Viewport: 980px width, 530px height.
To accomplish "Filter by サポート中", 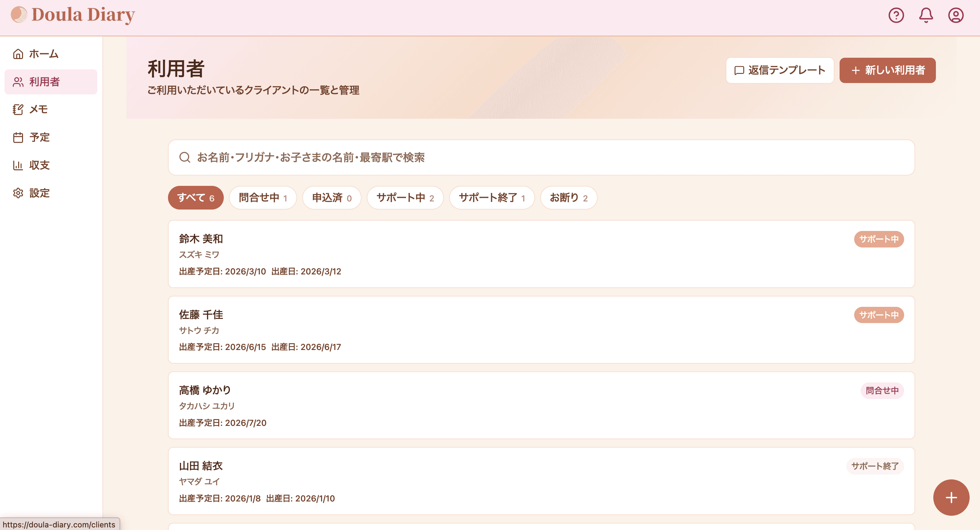I will [405, 198].
